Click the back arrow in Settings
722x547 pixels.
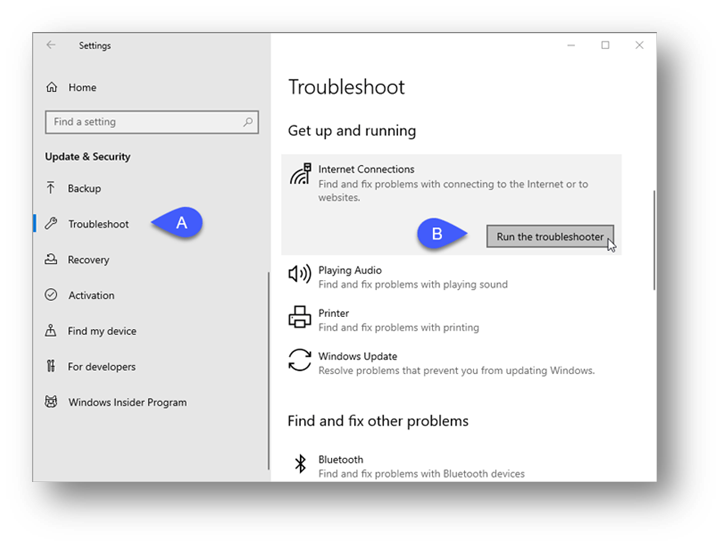(x=51, y=45)
